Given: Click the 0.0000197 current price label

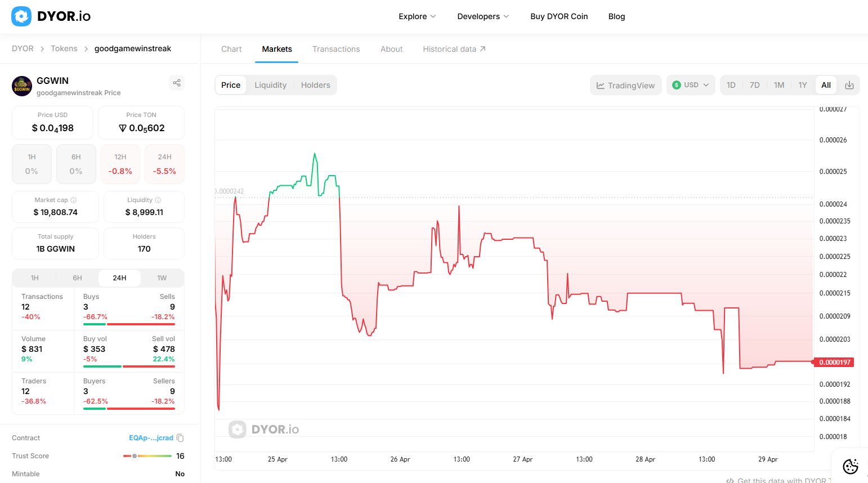Looking at the screenshot, I should [835, 363].
